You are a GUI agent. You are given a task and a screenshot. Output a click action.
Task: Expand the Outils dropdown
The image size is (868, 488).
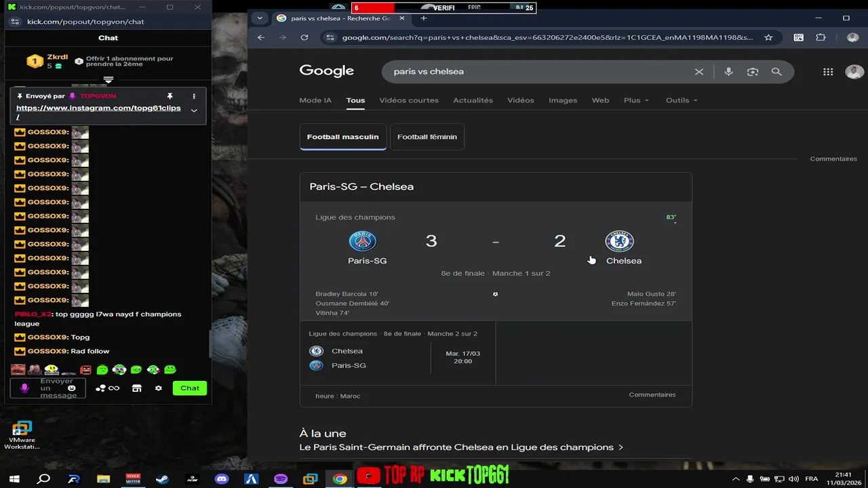[682, 100]
